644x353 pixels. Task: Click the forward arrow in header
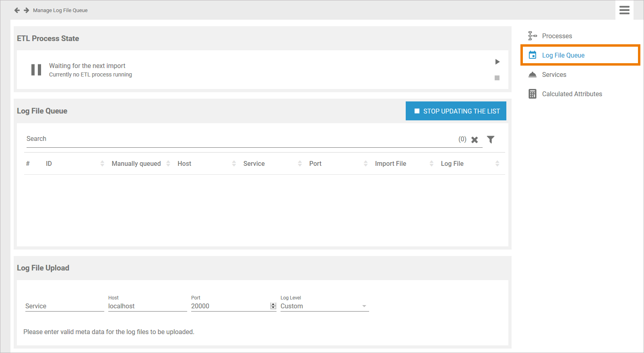tap(27, 10)
